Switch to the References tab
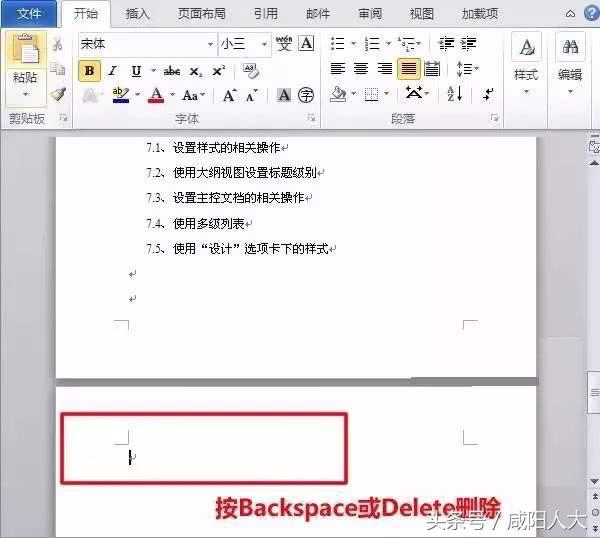 click(x=266, y=14)
